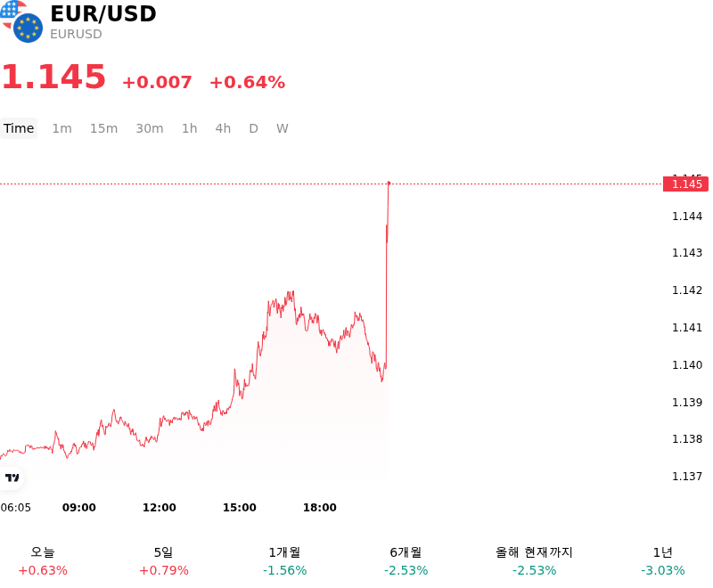Switch to the 15m interval
This screenshot has width=713, height=588.
[103, 128]
